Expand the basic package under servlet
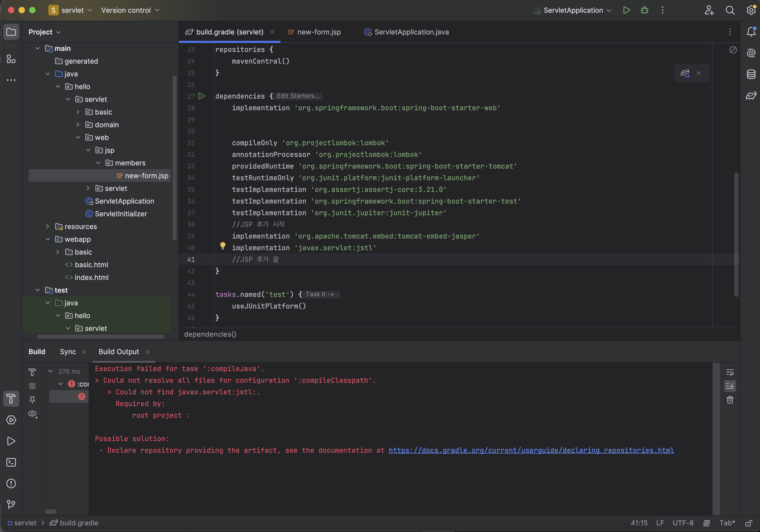This screenshot has width=760, height=532. (78, 112)
